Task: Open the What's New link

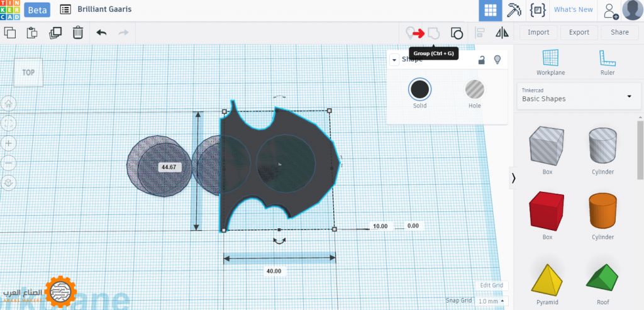Action: click(574, 10)
